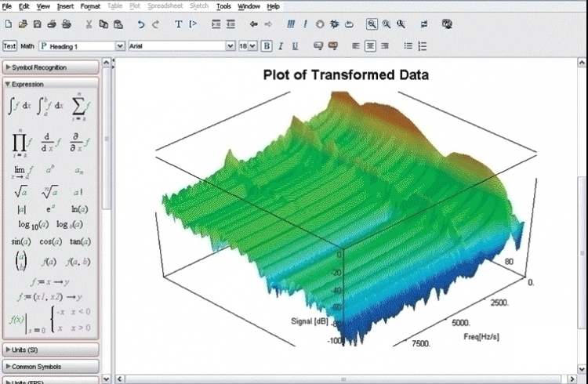Undo the last action
Viewport: 588px width, 384px height.
point(140,24)
